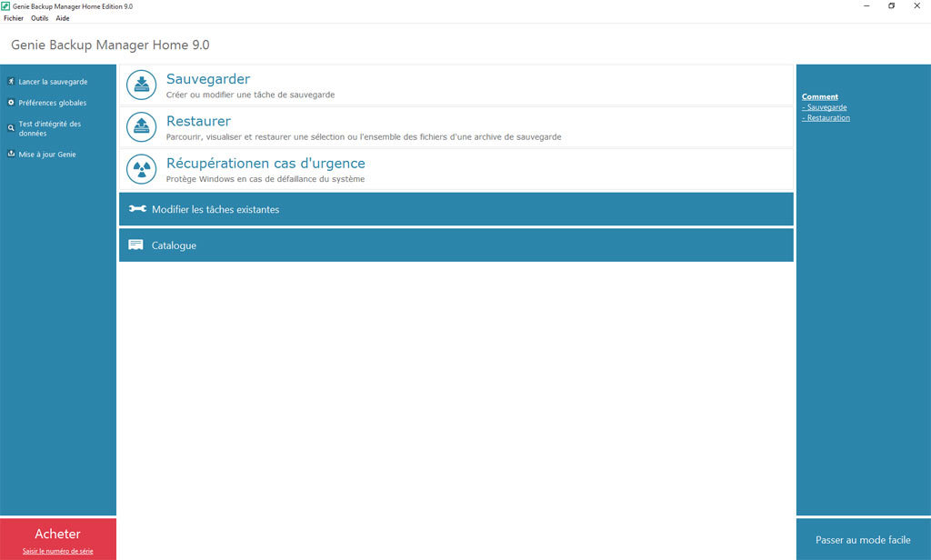Image resolution: width=931 pixels, height=560 pixels.
Task: Click text Protège Windows en cas de défaillance
Action: (265, 179)
